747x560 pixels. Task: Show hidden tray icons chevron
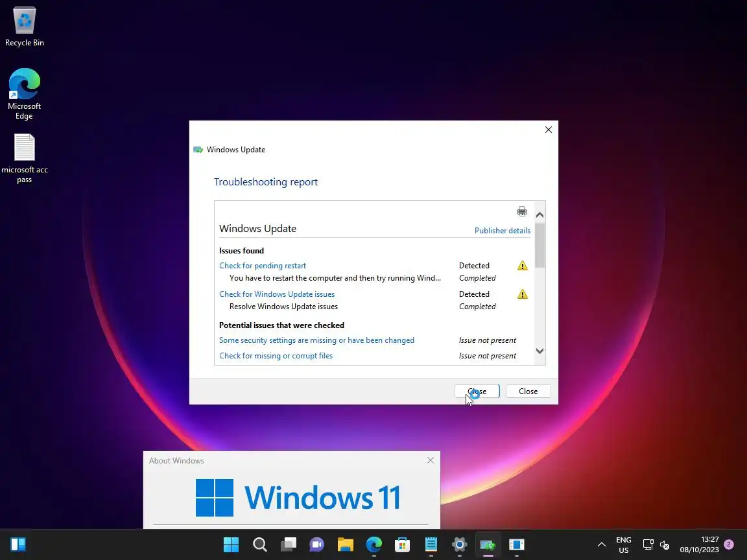point(602,544)
